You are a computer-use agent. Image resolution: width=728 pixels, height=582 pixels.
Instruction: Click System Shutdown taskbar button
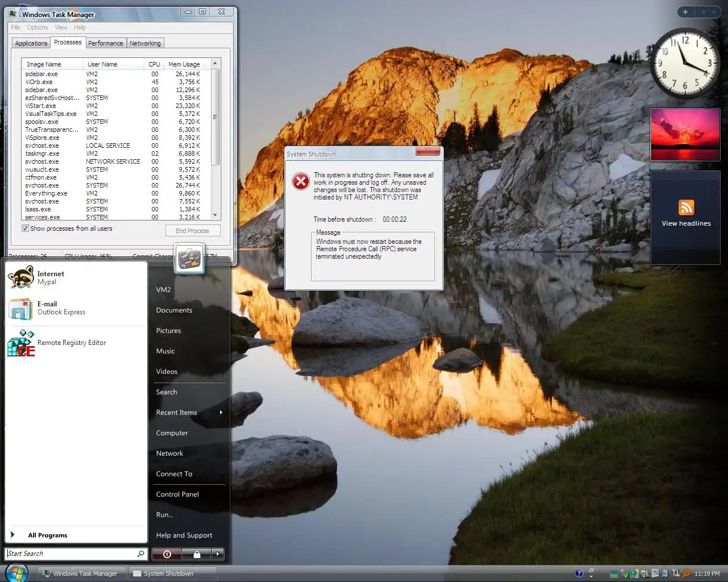(173, 573)
